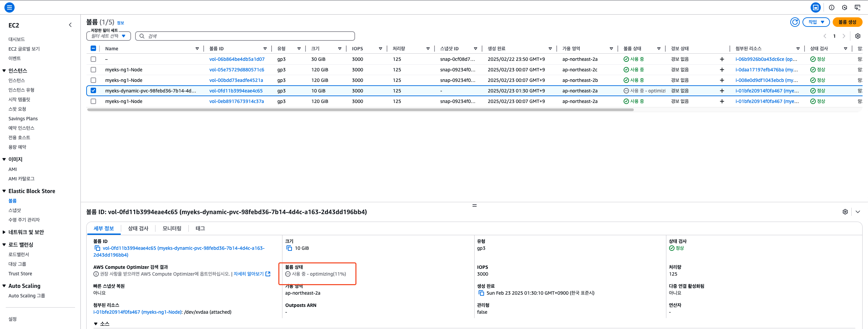868x329 pixels.
Task: Collapse the 로드 밸런싱 nav section
Action: tap(4, 245)
